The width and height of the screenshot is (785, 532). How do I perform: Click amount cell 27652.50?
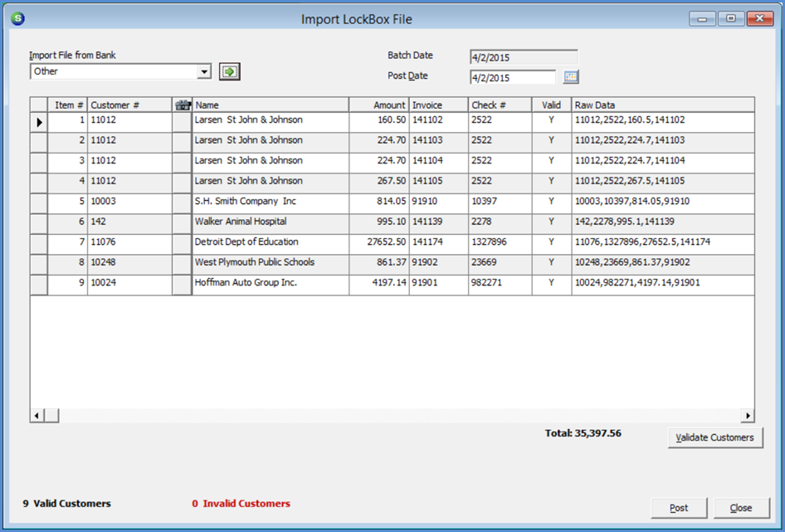point(379,245)
